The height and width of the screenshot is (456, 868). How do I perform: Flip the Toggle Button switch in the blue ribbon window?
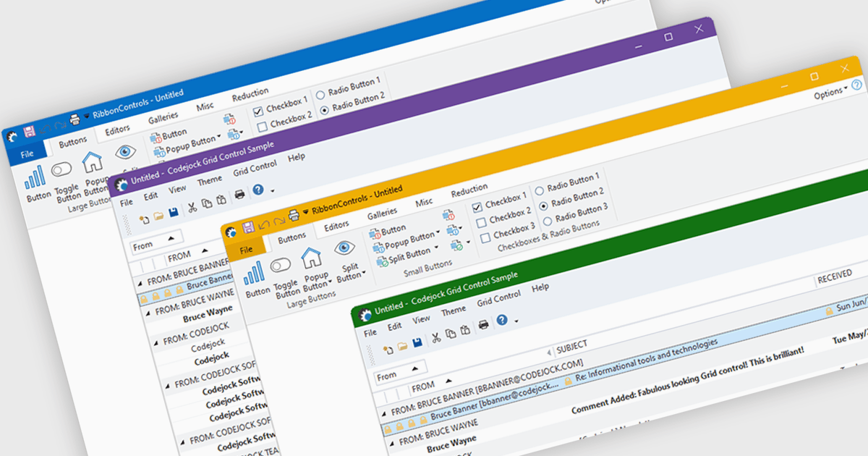point(61,170)
